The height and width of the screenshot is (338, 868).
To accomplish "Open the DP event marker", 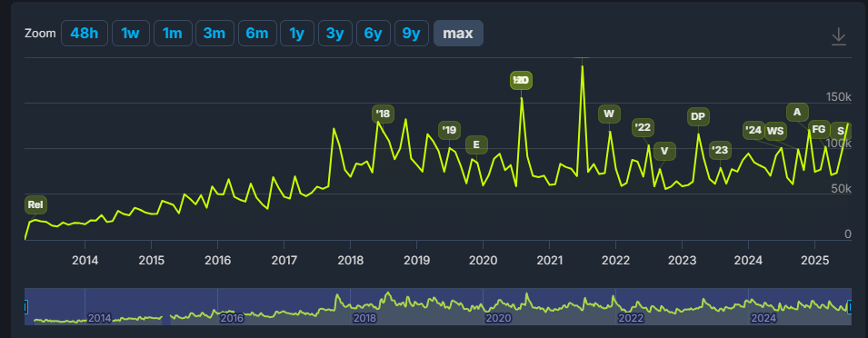I will tap(698, 116).
